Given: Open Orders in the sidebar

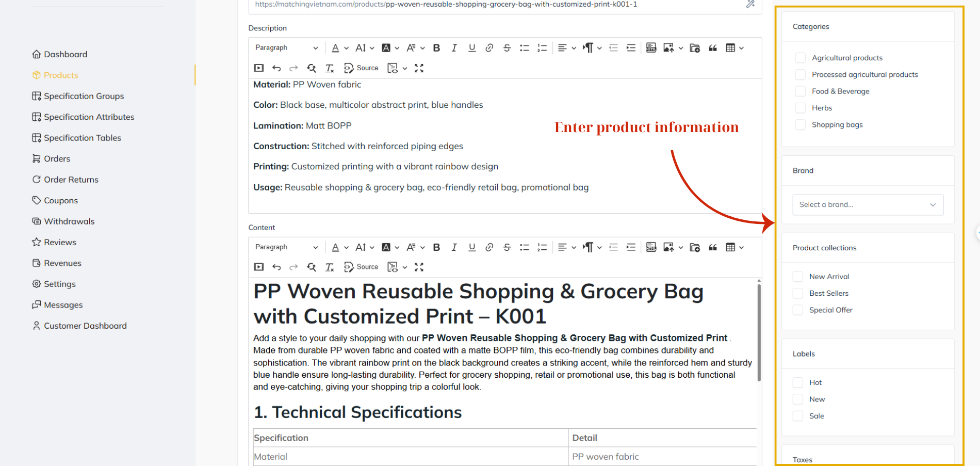Looking at the screenshot, I should pos(57,158).
